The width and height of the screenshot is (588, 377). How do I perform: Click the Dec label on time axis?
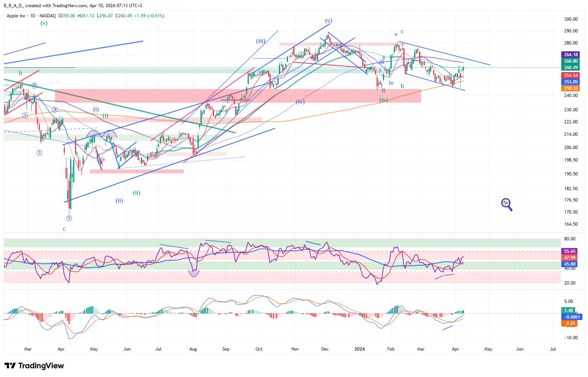(325, 349)
